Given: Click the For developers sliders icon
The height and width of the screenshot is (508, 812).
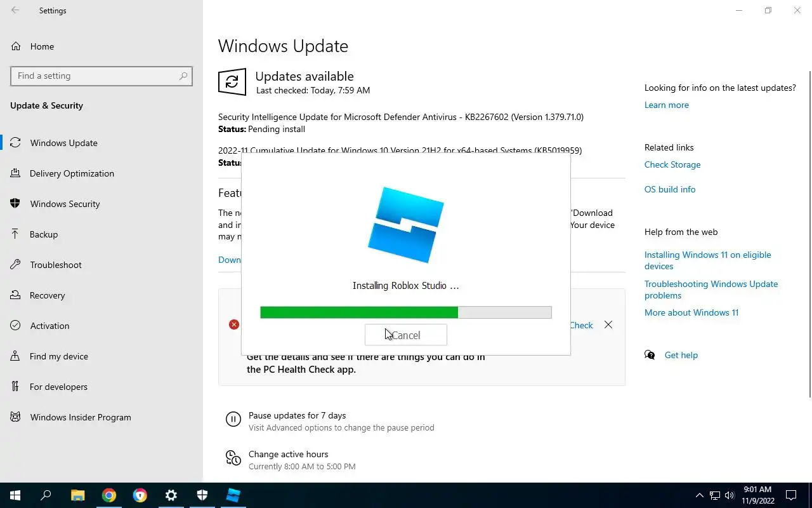Looking at the screenshot, I should [x=15, y=387].
